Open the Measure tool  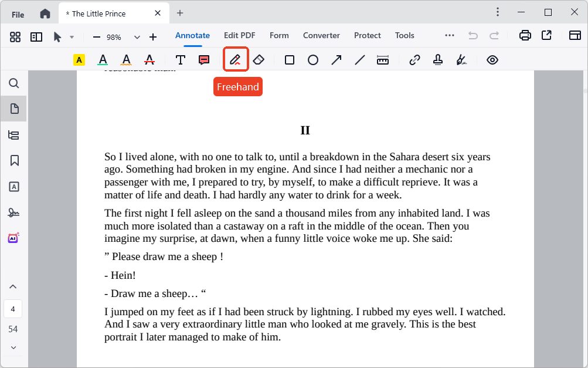pos(383,59)
